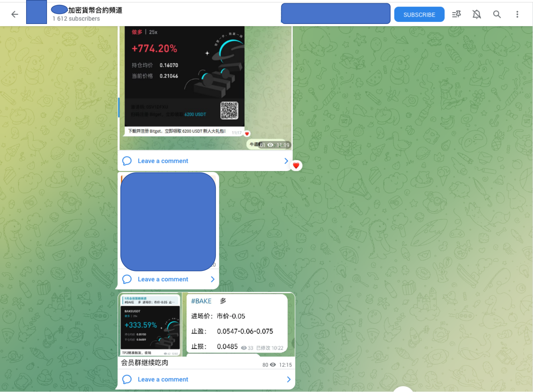Expand comments via chevron on the BAKE post
Image resolution: width=533 pixels, height=392 pixels.
288,379
